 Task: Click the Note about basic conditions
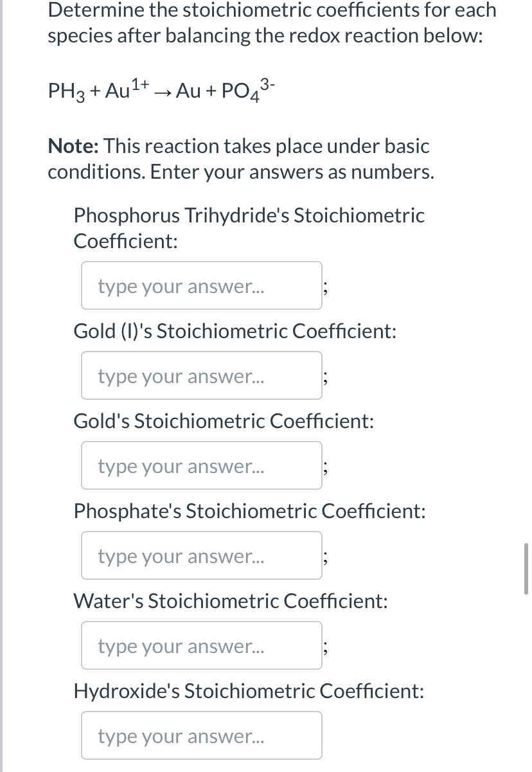238,158
